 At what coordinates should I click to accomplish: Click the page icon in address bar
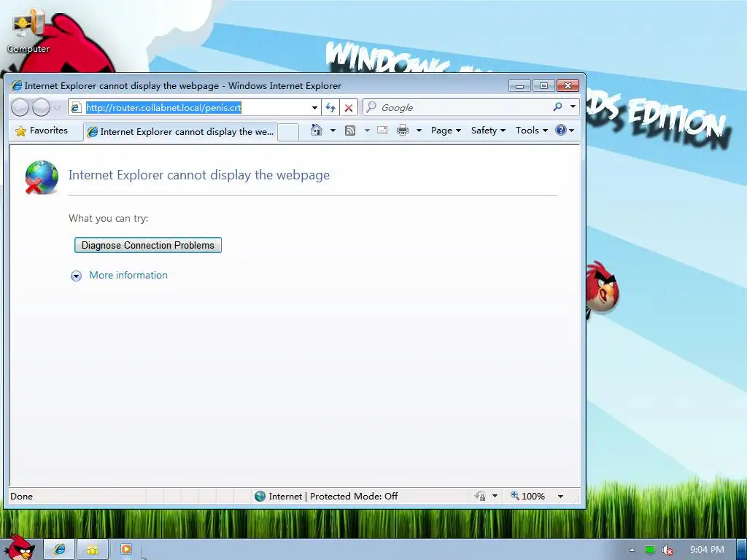76,108
